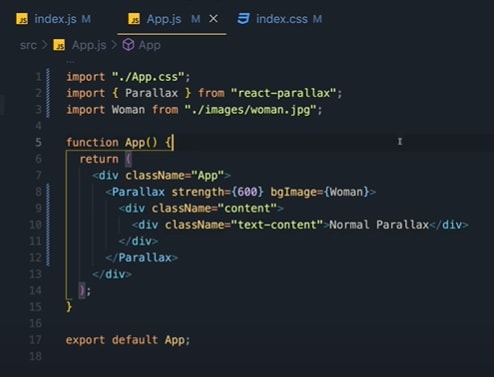Click the M status on index.css tab

(x=317, y=19)
